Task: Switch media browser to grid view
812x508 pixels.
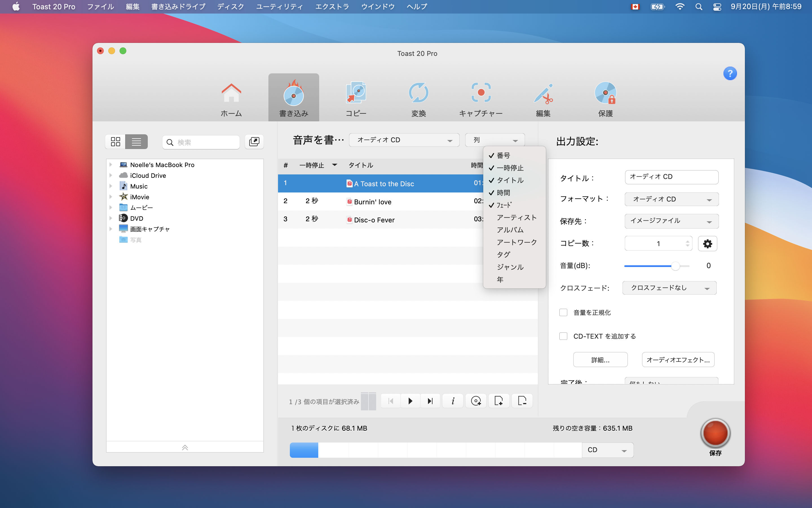Action: (x=115, y=142)
